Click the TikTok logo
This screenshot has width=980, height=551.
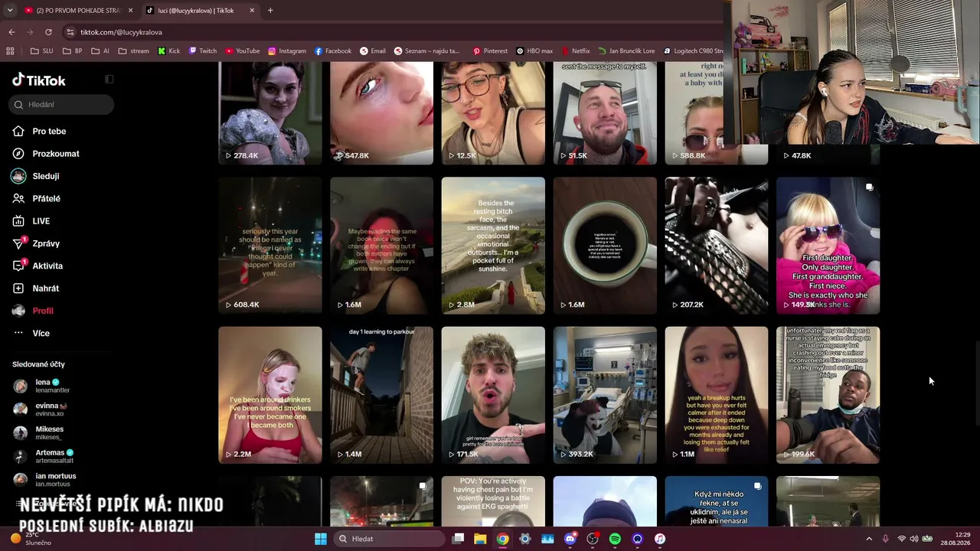point(39,80)
